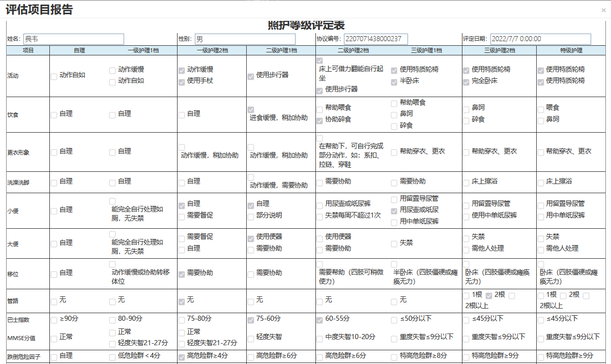Click the 性别 input field showing 男
Image resolution: width=611 pixels, height=364 pixels.
click(x=245, y=39)
